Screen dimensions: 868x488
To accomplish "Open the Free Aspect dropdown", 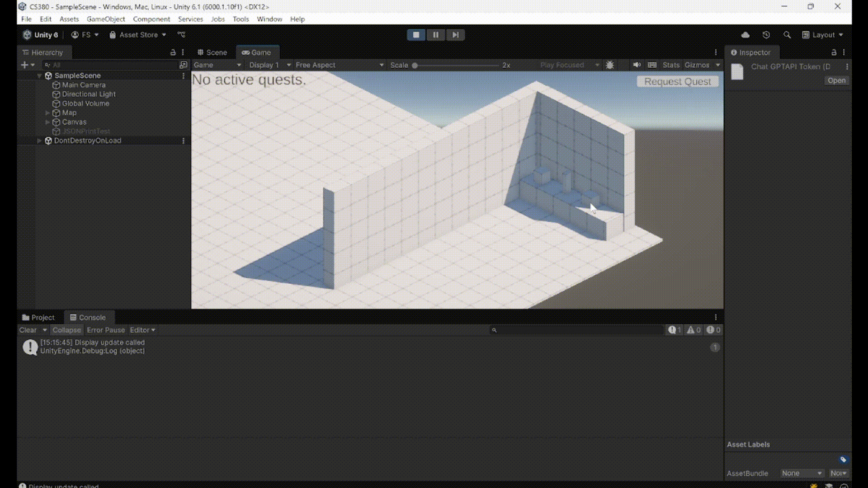I will 339,65.
